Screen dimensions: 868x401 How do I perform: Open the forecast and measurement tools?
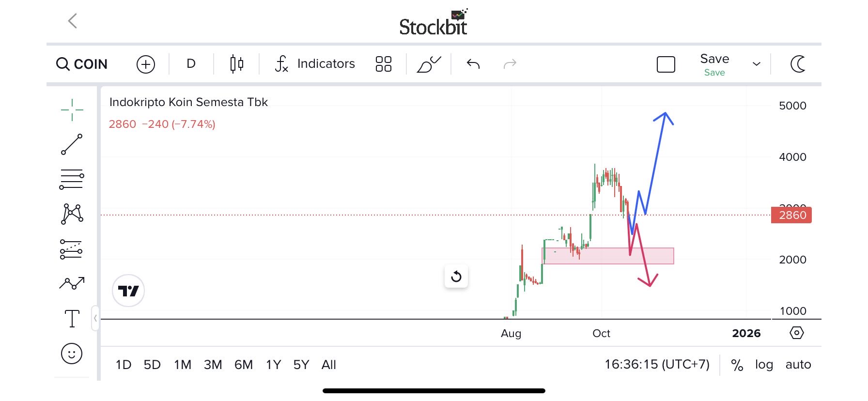click(x=71, y=249)
